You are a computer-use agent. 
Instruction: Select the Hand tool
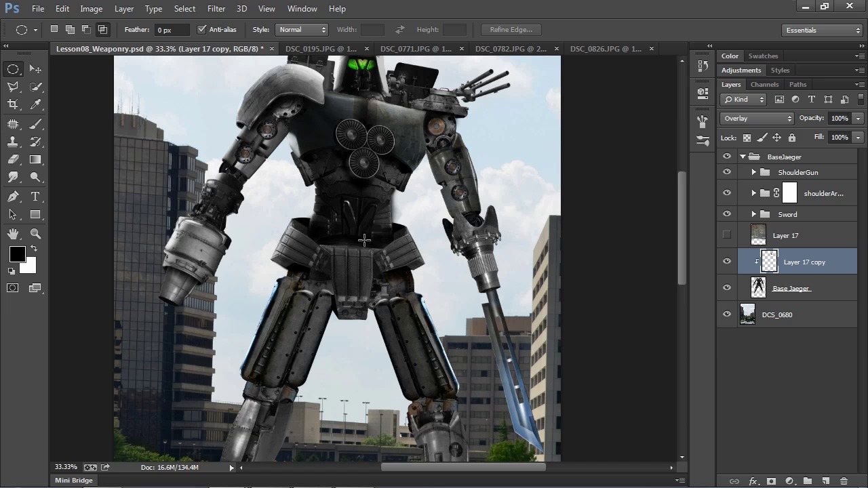[x=13, y=234]
